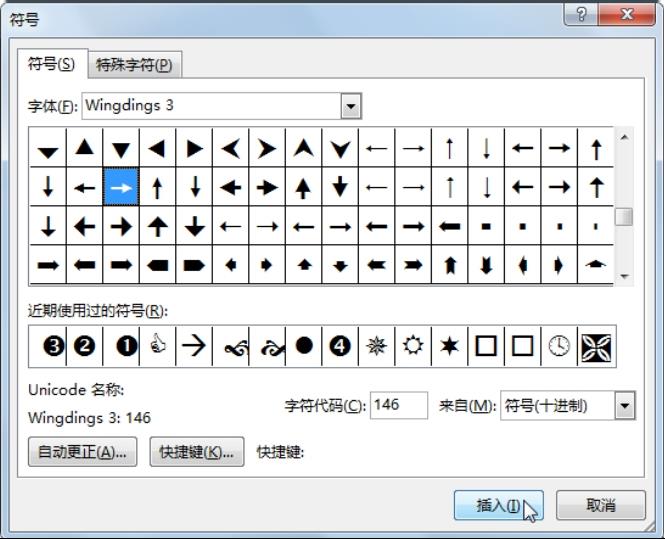
Task: Open the Wingdings 3 font dropdown
Action: (x=350, y=106)
